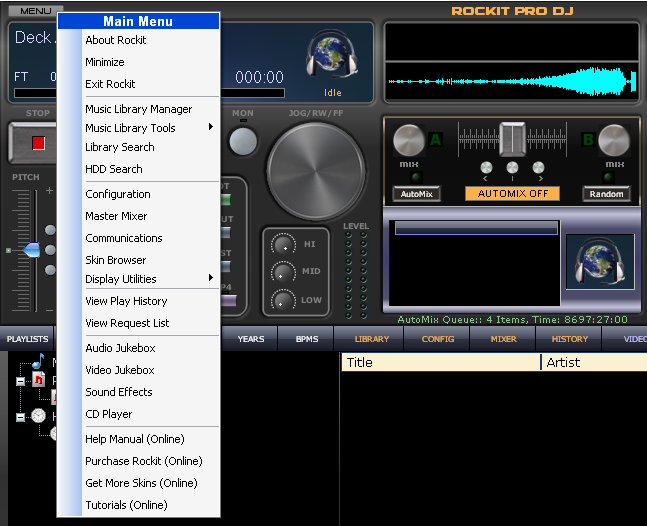Click the cyan waveform display
Viewport: 647px width, 526px height.
512,82
